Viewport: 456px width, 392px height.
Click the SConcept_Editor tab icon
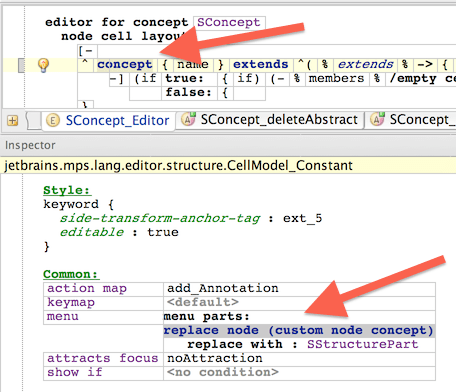[53, 120]
